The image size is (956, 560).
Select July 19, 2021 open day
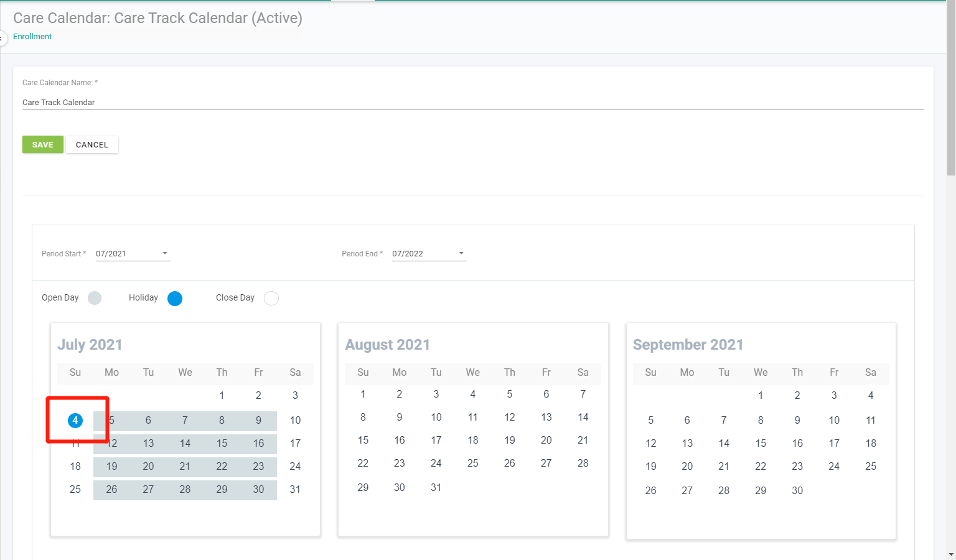tap(111, 467)
